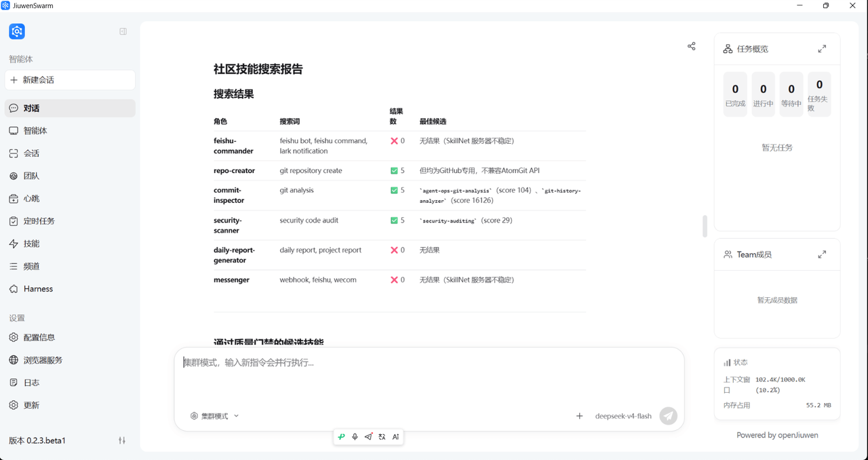
Task: Click the `security-auditing` (score 29) text
Action: 466,221
